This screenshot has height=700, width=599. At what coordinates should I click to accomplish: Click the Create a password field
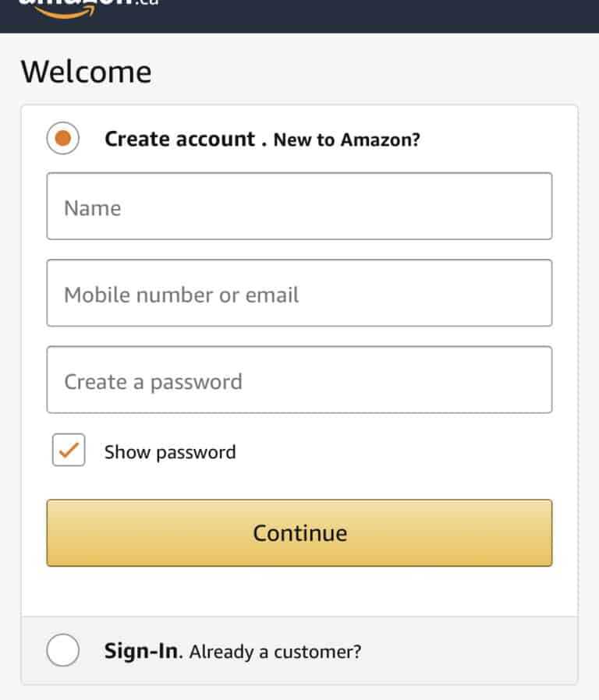pyautogui.click(x=299, y=380)
